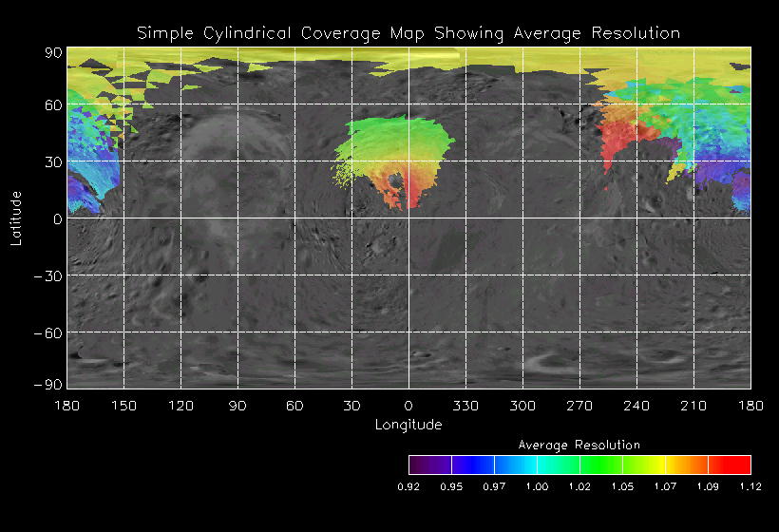
Task: Click the -60 latitude tick label
Action: click(x=47, y=332)
